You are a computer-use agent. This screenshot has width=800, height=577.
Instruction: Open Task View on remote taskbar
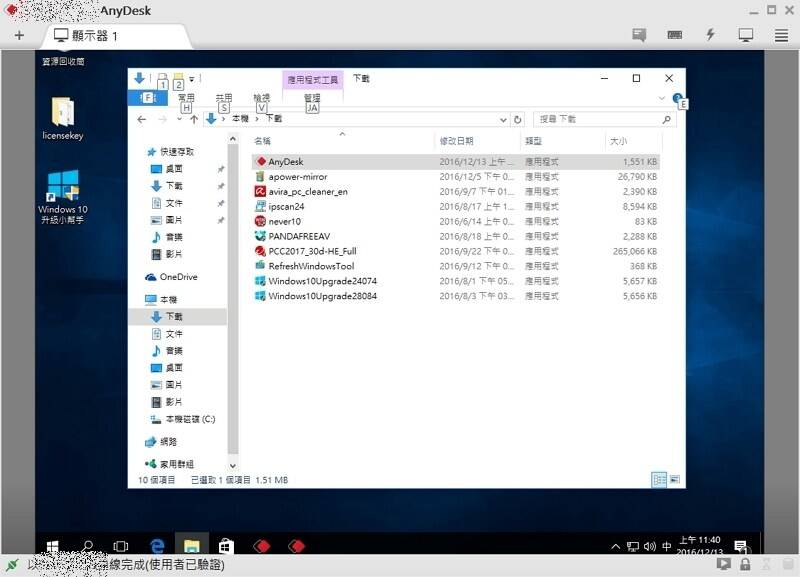click(121, 546)
